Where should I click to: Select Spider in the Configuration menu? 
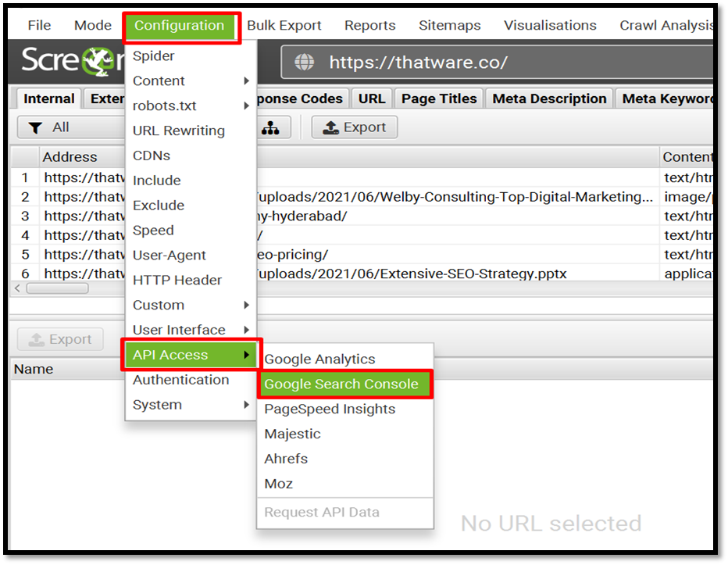[191, 55]
